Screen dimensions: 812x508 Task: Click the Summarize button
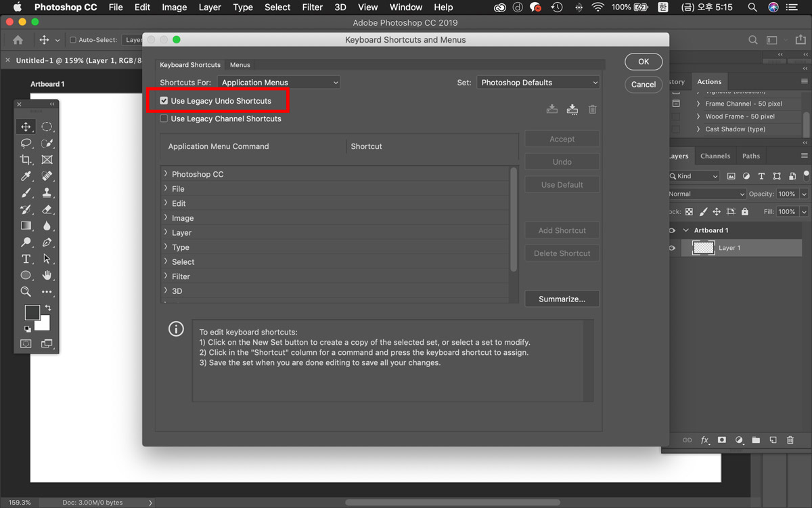point(562,299)
